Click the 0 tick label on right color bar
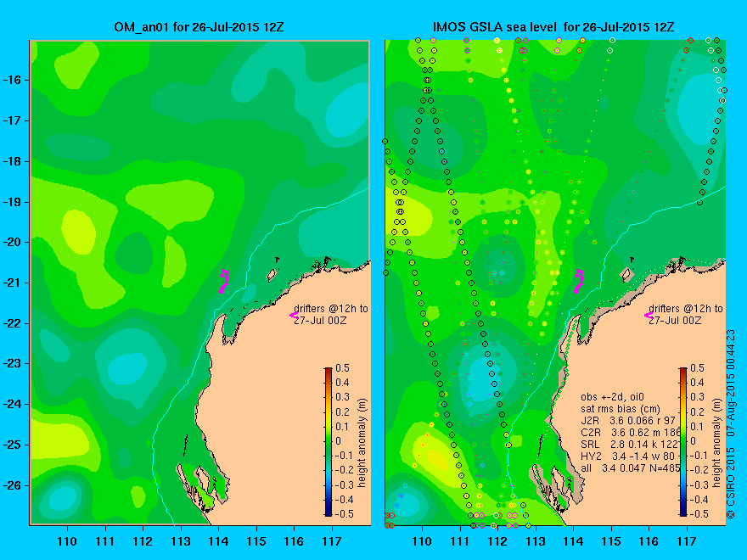Screen dimensions: 747x560 pyautogui.click(x=694, y=441)
